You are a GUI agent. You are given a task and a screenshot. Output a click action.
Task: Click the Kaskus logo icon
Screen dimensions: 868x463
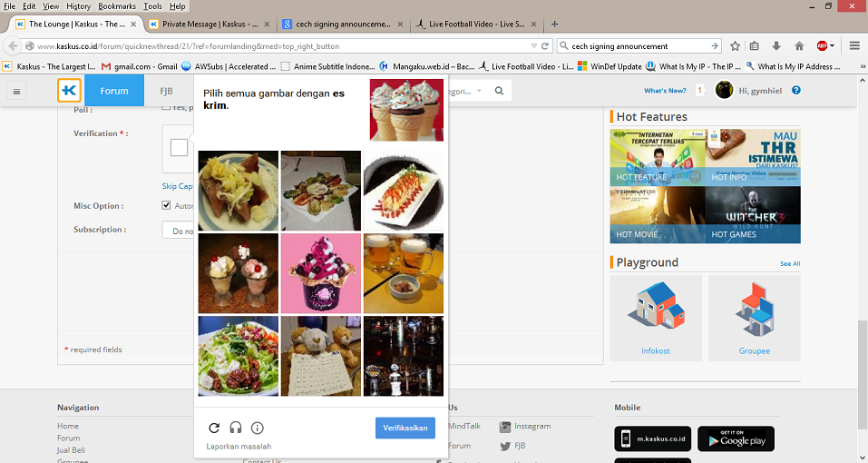click(x=69, y=90)
